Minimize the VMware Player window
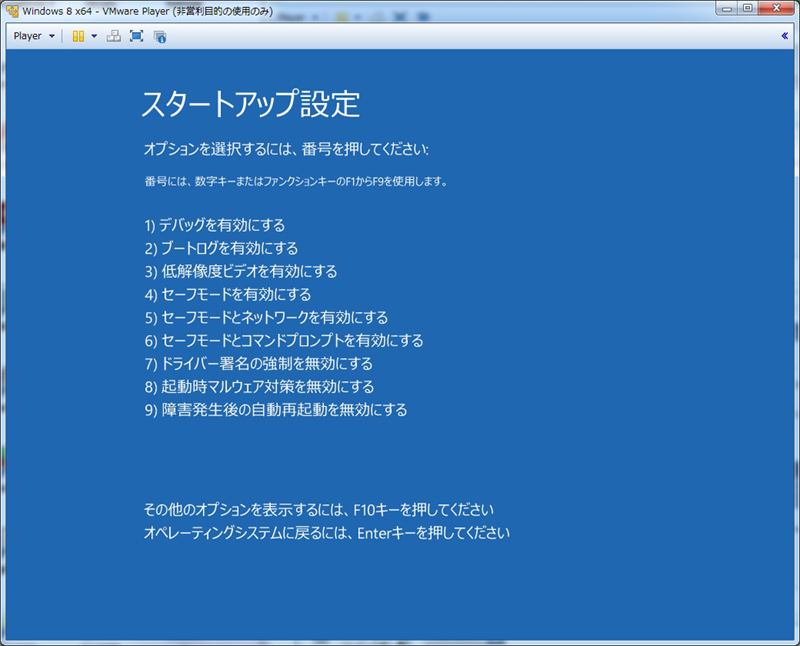Image resolution: width=800 pixels, height=646 pixels. [727, 8]
